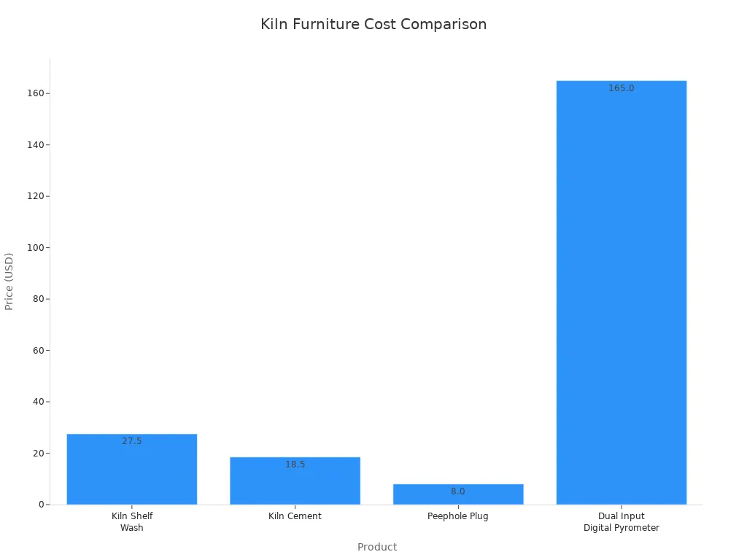747x560 pixels.
Task: Click the Peephole Plug tick label
Action: click(458, 516)
